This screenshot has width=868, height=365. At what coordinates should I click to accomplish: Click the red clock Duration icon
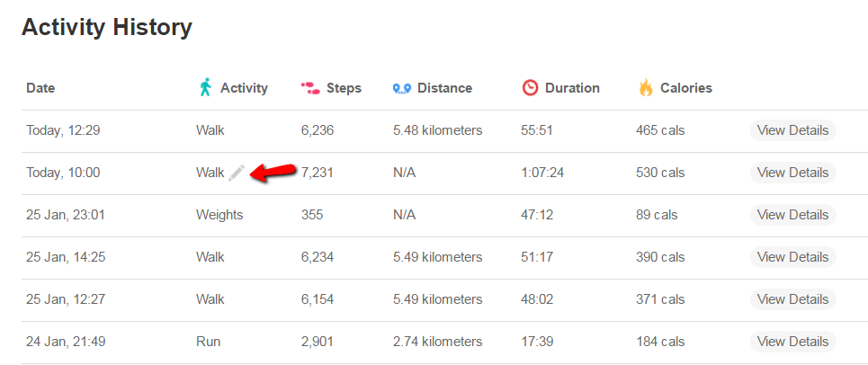coord(531,88)
